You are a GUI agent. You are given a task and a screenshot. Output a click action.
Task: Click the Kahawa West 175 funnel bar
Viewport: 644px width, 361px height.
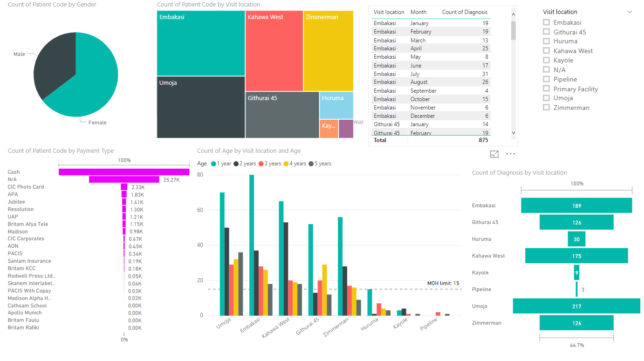click(x=576, y=256)
